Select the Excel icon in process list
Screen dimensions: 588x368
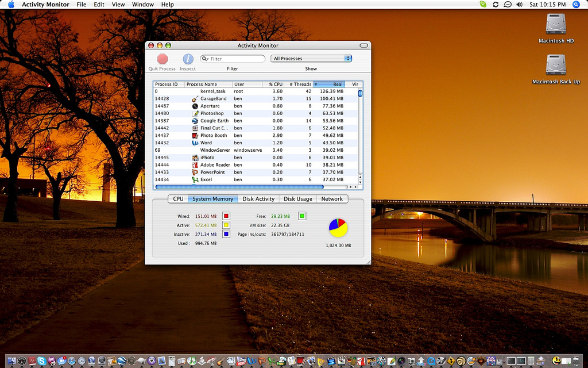click(195, 179)
